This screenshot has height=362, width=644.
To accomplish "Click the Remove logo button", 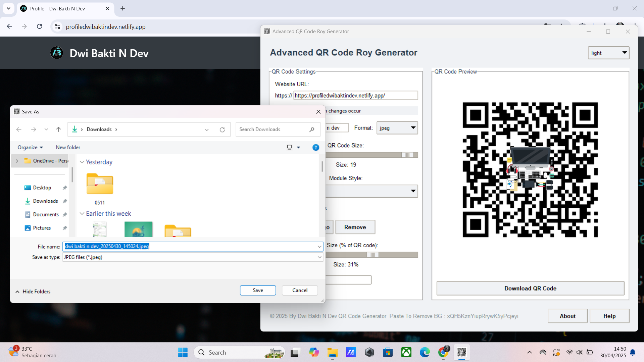I will 355,227.
